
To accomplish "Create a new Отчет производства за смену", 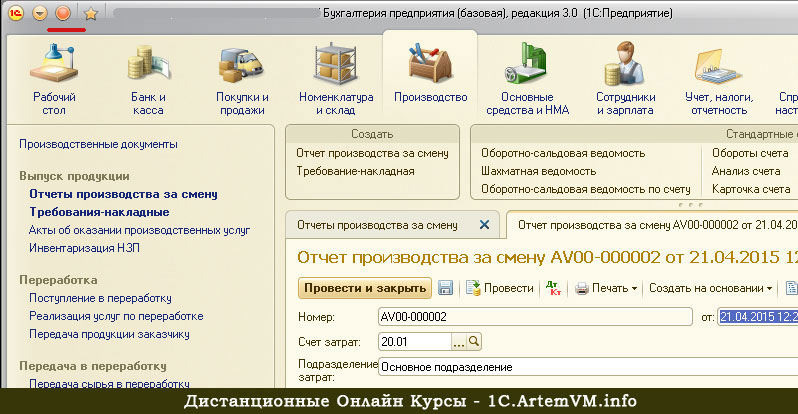I will tap(373, 153).
